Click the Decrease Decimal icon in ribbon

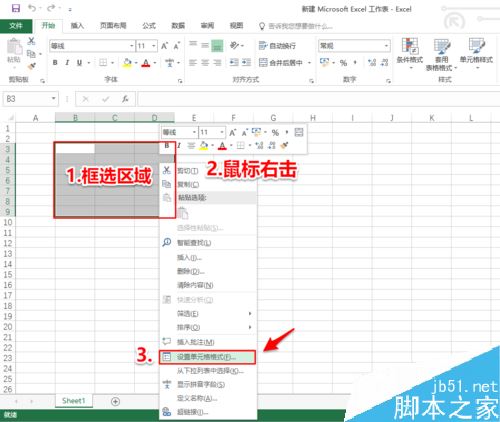(384, 62)
